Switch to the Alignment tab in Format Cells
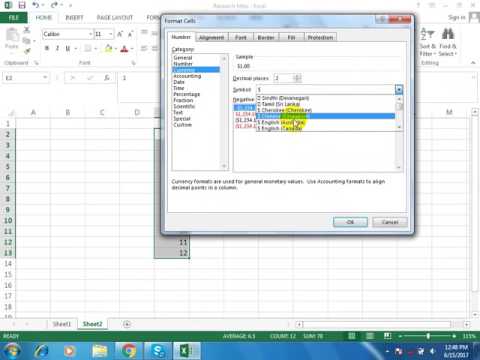This screenshot has height=360, width=480. coord(212,37)
